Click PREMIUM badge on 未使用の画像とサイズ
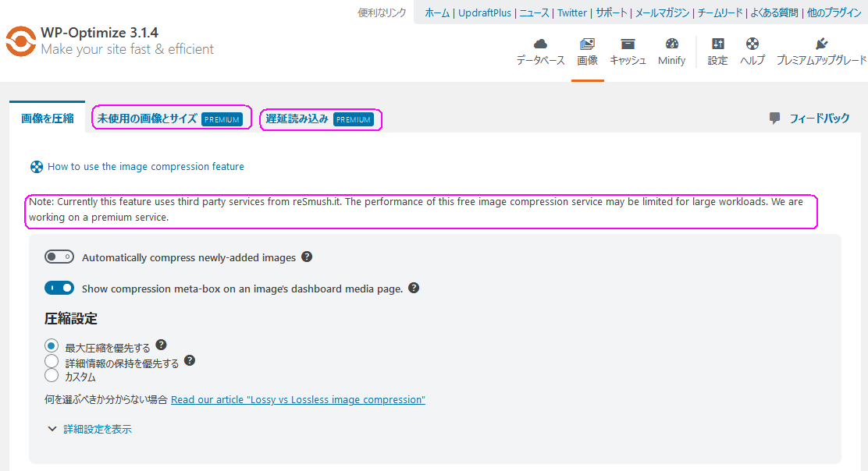868x471 pixels. 222,119
